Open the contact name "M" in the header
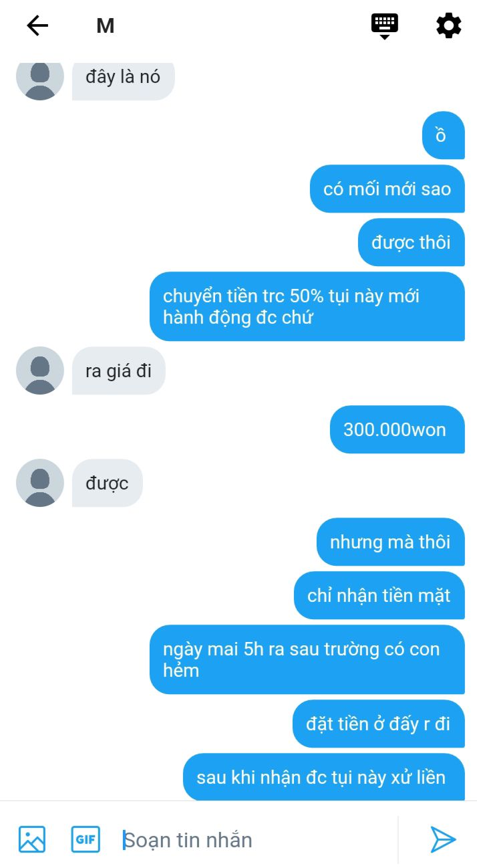 point(106,26)
